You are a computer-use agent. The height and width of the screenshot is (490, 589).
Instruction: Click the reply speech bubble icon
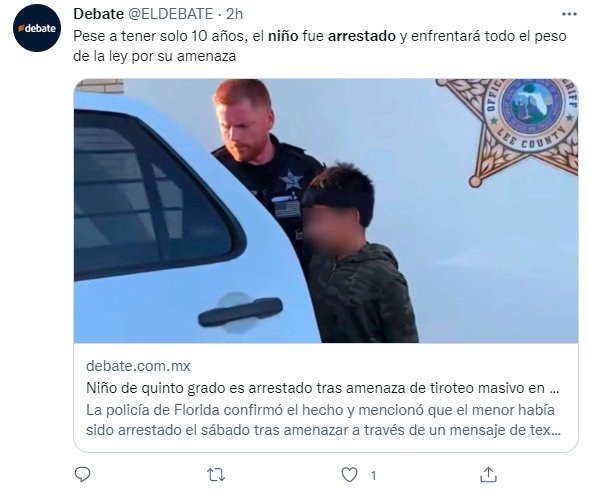[x=82, y=475]
